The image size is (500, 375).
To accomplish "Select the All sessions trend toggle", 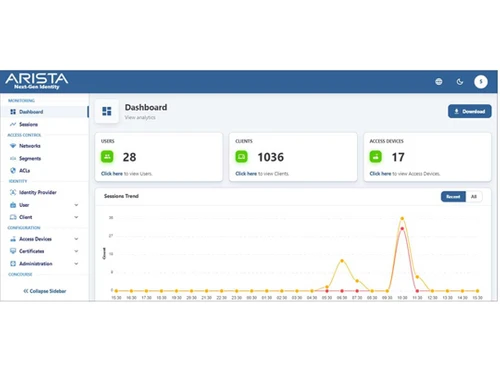I will coord(474,197).
